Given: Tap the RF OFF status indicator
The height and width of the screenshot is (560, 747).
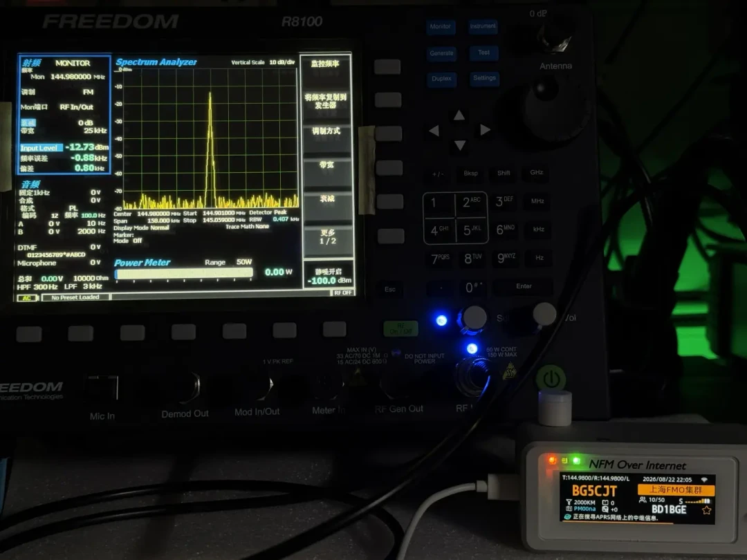Looking at the screenshot, I should click(x=342, y=293).
